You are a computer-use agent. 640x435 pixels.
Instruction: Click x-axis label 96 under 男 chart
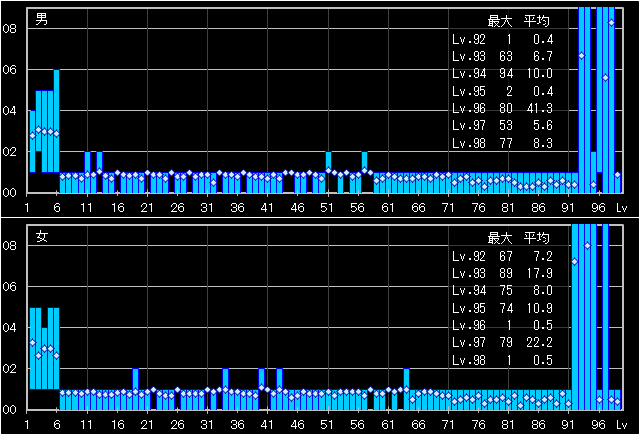pos(598,208)
